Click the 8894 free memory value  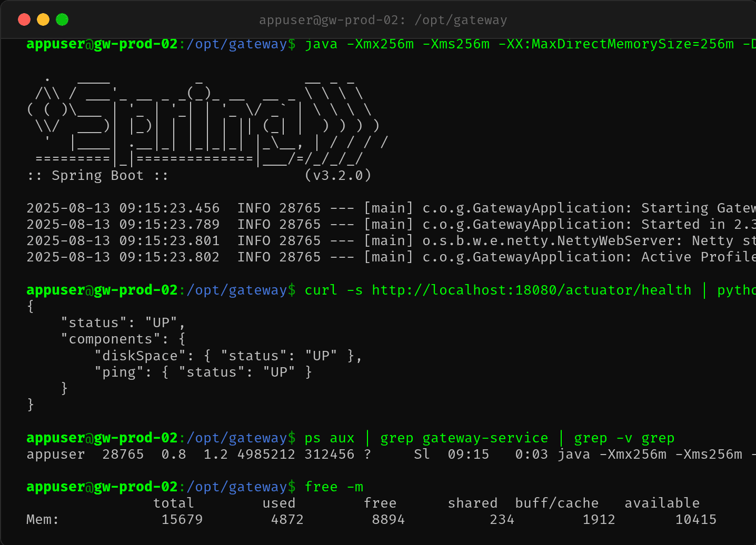pos(389,519)
